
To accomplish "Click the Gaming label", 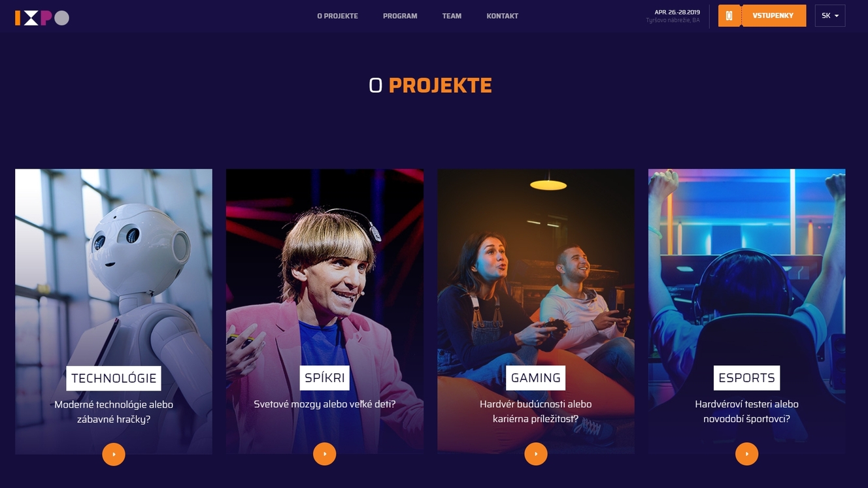I will pyautogui.click(x=536, y=378).
